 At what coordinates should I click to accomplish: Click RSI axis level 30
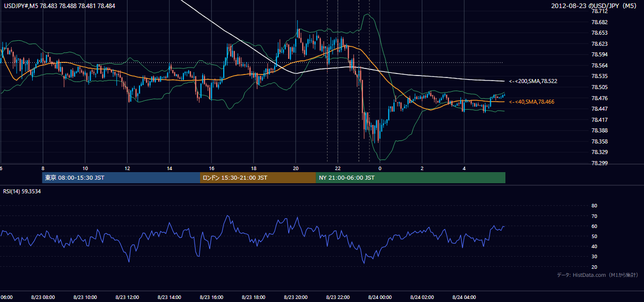[594, 257]
